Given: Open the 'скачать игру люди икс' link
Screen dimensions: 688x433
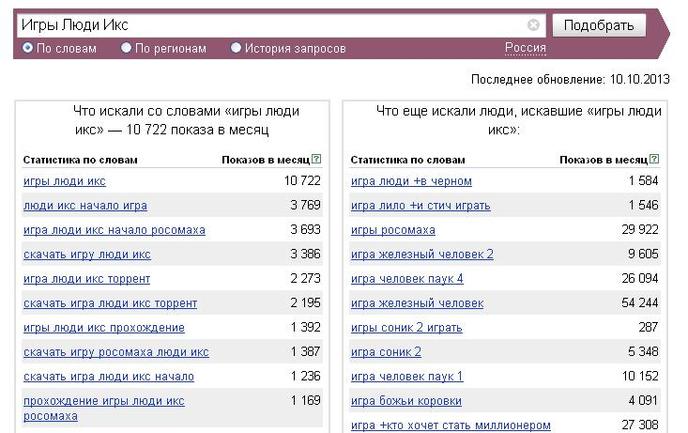Looking at the screenshot, I should [x=87, y=254].
